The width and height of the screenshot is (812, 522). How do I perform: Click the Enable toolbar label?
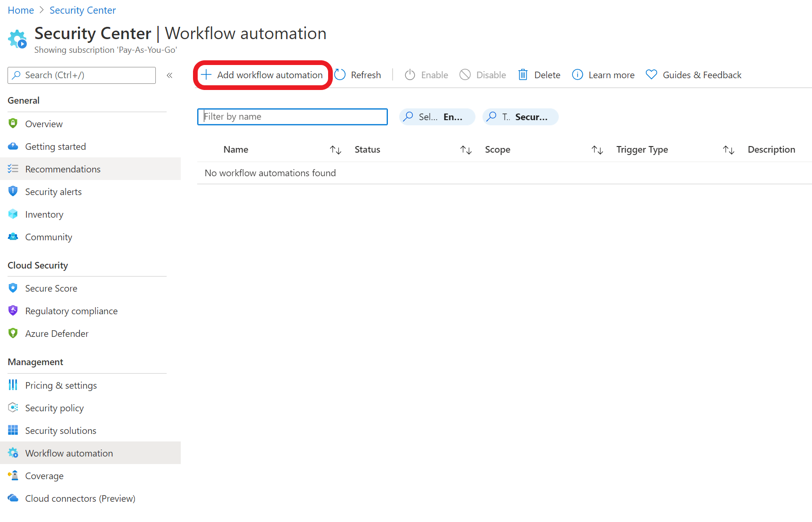click(x=434, y=75)
